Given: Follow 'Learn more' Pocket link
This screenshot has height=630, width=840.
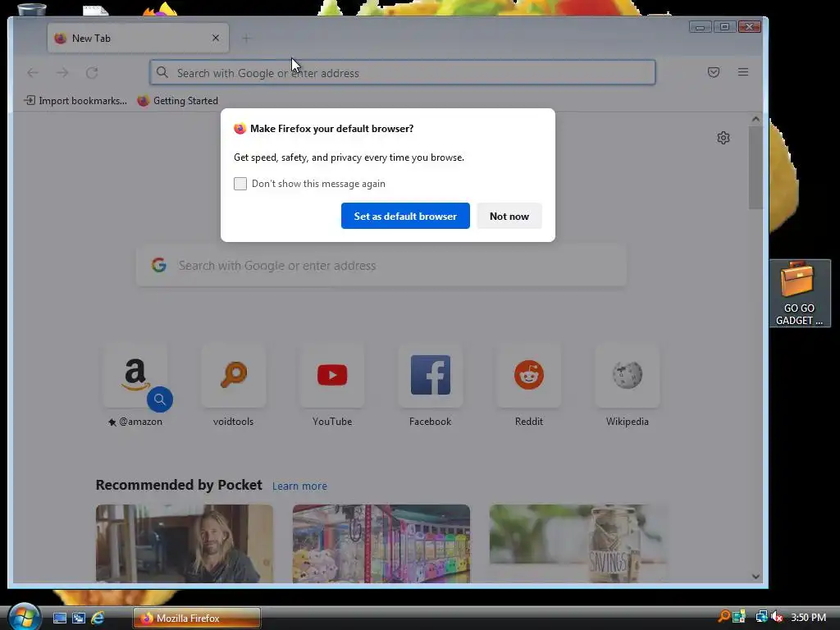Looking at the screenshot, I should tap(299, 486).
